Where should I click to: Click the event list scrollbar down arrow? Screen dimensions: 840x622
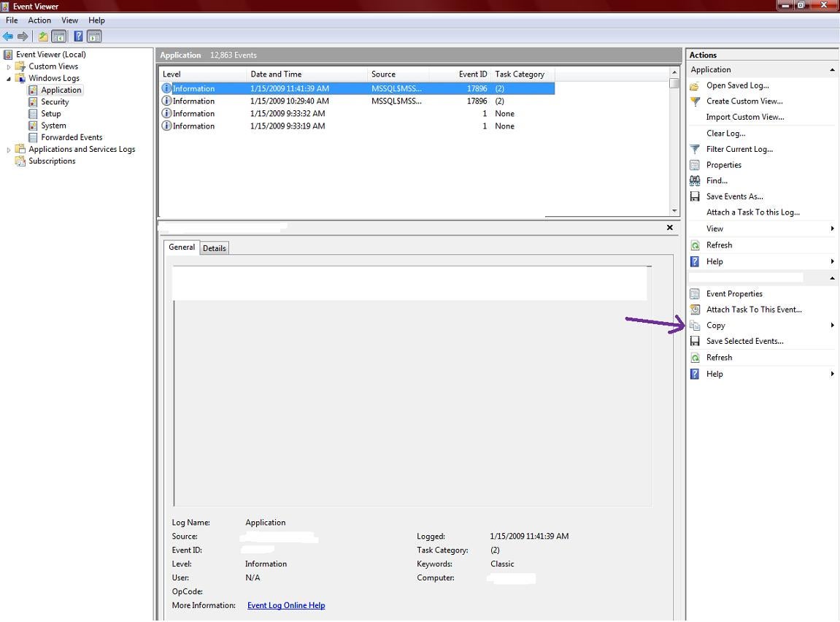(x=674, y=211)
